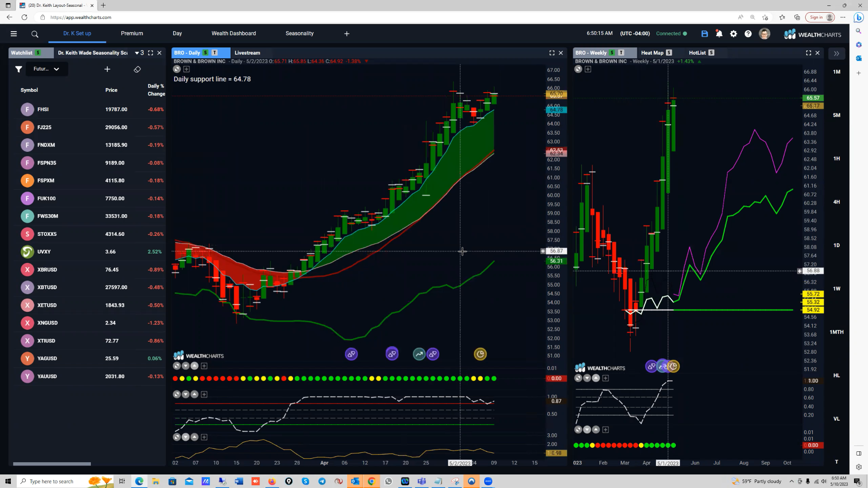The image size is (868, 488).
Task: Toggle the S badge on Heat Map tab
Action: (x=669, y=53)
